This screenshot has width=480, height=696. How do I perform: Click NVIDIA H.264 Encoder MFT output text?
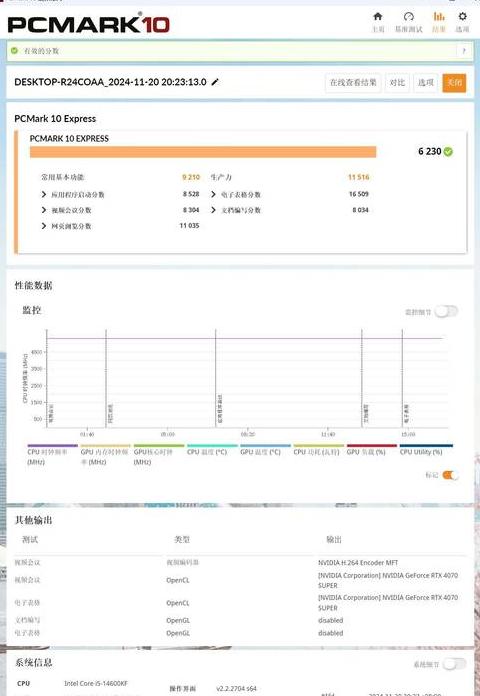click(358, 563)
